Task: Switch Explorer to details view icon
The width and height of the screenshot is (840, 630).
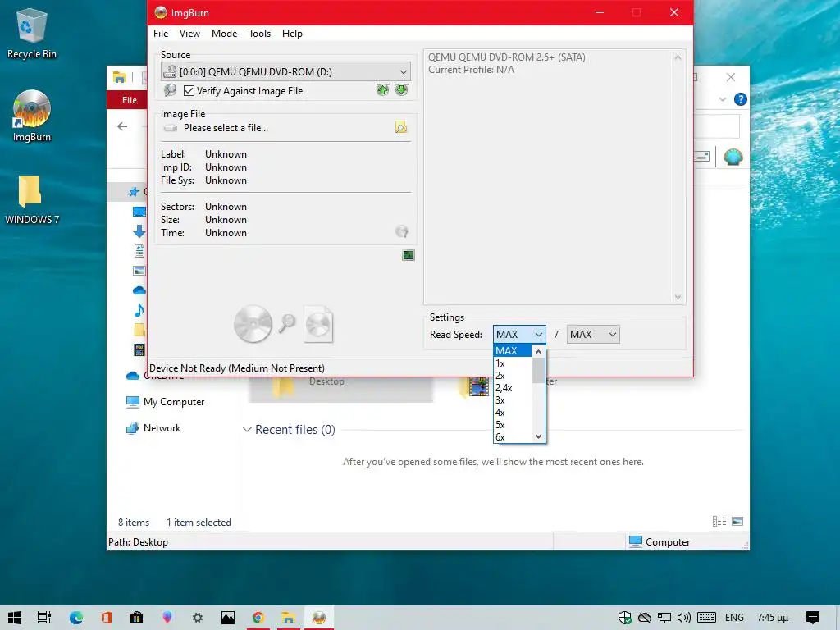Action: pos(719,521)
